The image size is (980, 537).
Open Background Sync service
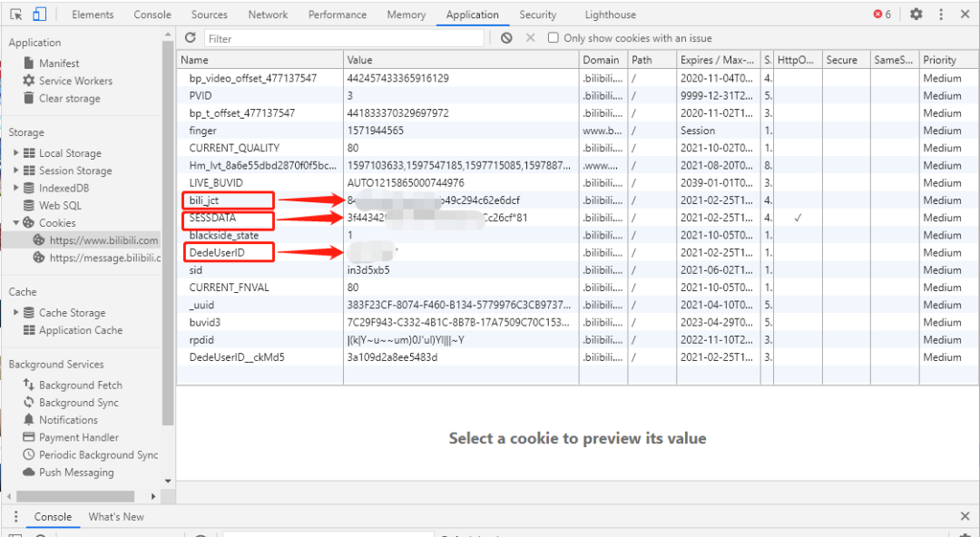(x=79, y=403)
